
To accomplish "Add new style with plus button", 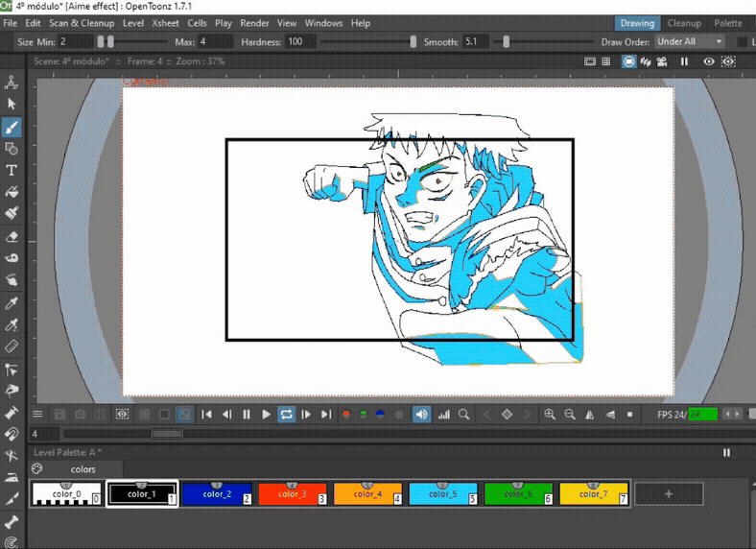I will [x=669, y=493].
